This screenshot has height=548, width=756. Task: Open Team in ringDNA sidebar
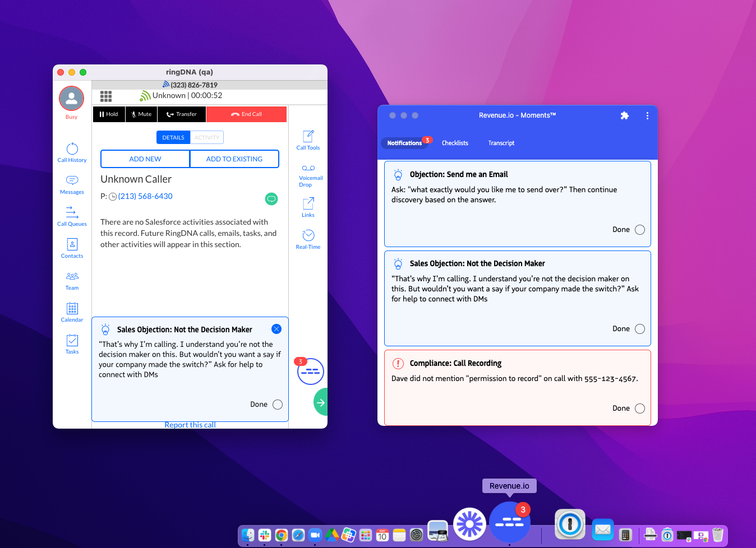click(72, 280)
